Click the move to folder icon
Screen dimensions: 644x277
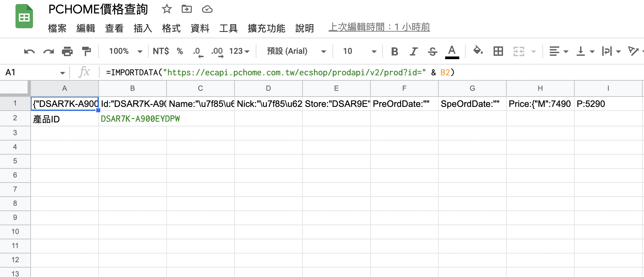click(x=187, y=9)
